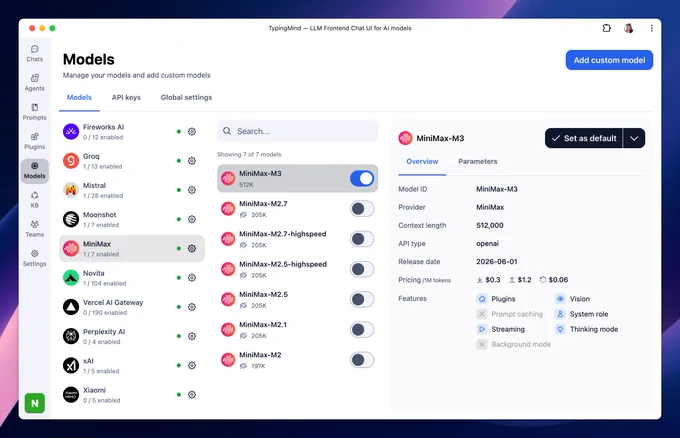Open Teams in the sidebar
This screenshot has height=438, width=680.
pyautogui.click(x=35, y=229)
